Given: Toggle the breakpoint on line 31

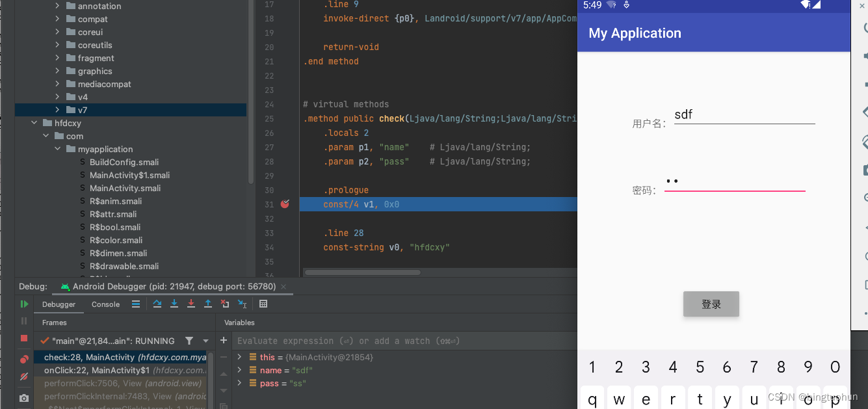Looking at the screenshot, I should click(x=285, y=204).
